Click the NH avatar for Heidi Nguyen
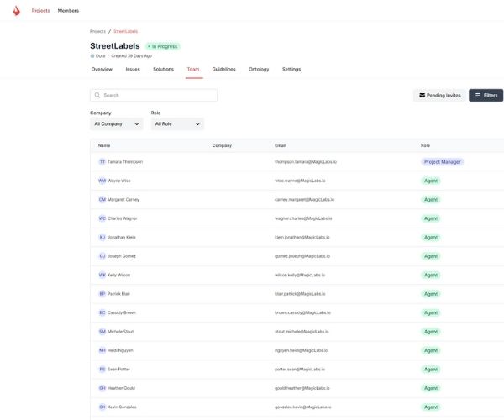The width and height of the screenshot is (504, 420). (x=102, y=350)
